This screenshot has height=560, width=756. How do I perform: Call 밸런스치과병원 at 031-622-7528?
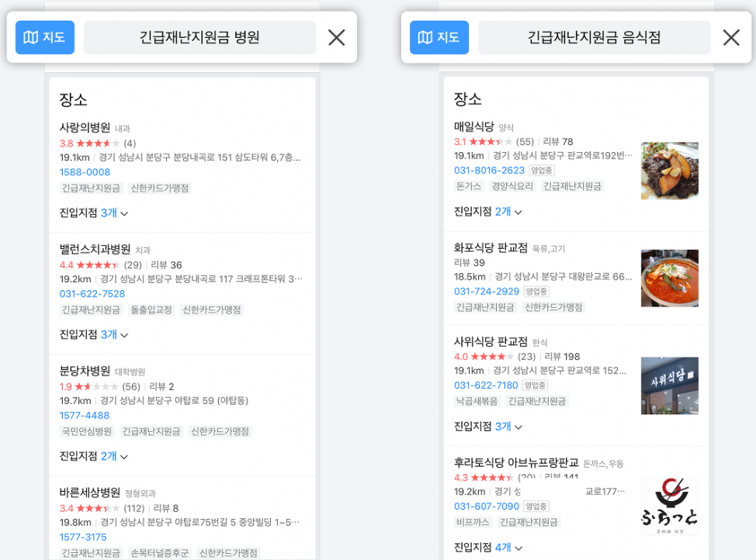[x=92, y=293]
